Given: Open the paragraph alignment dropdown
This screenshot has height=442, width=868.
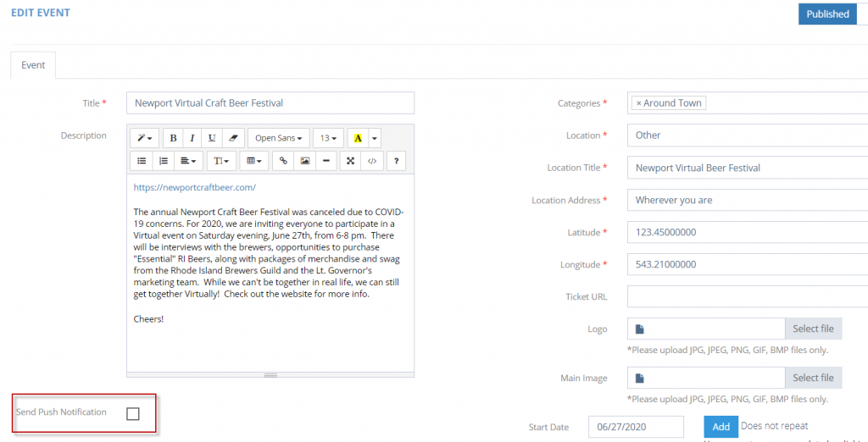Looking at the screenshot, I should (188, 160).
